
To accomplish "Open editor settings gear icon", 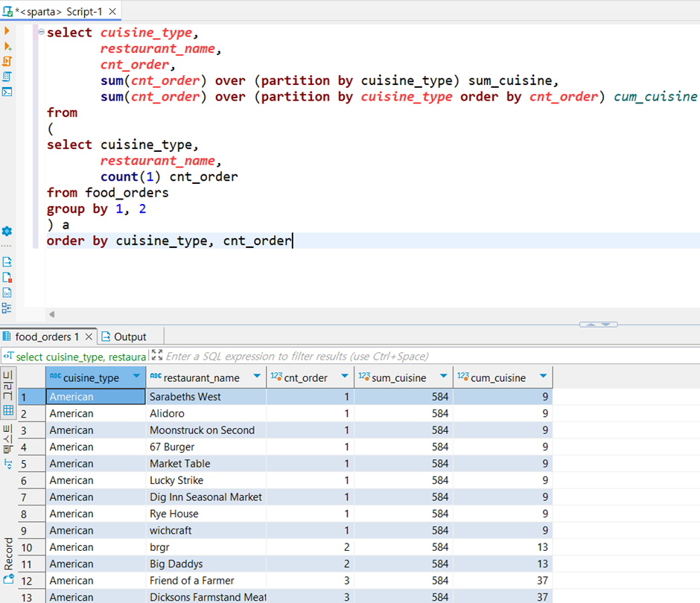I will 7,232.
